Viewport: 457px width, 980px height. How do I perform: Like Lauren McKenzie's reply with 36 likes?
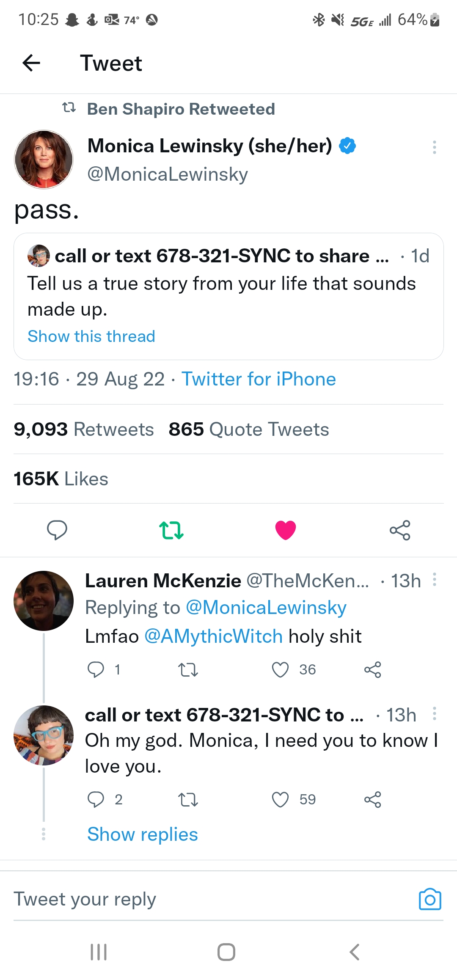[x=280, y=669]
